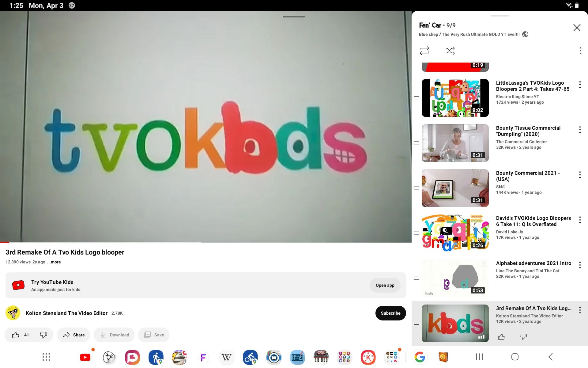Close the Fen' Car playlist panel
The image size is (588, 368).
coord(577,28)
